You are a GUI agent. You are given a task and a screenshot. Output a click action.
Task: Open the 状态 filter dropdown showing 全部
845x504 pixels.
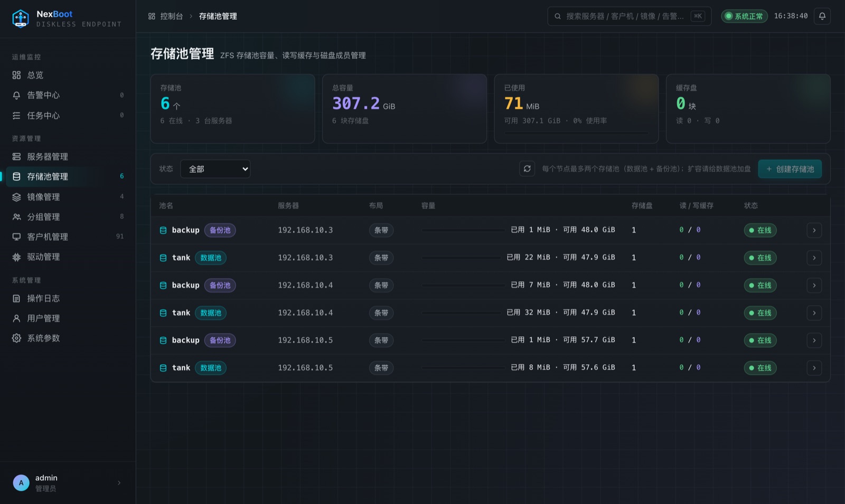coord(215,169)
